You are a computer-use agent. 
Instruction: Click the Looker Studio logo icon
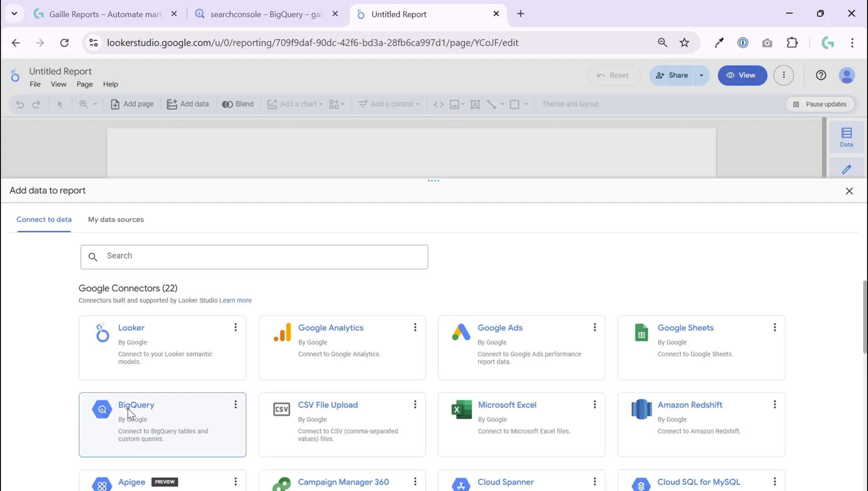click(15, 76)
